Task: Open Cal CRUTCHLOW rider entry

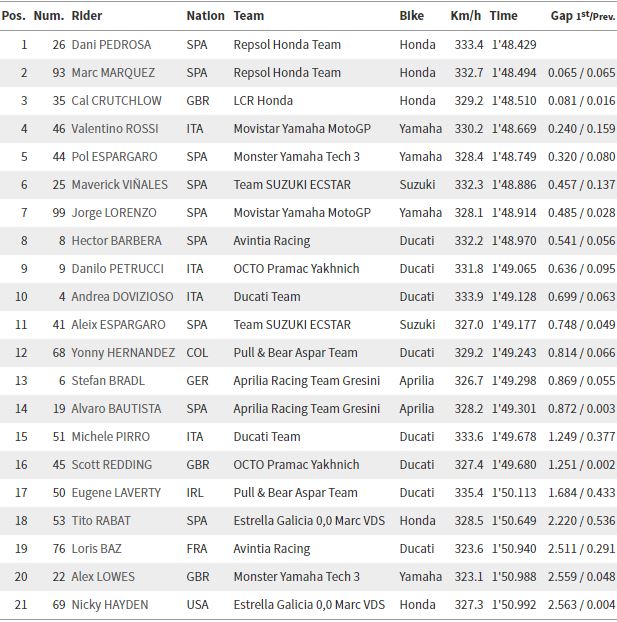Action: pyautogui.click(x=116, y=100)
